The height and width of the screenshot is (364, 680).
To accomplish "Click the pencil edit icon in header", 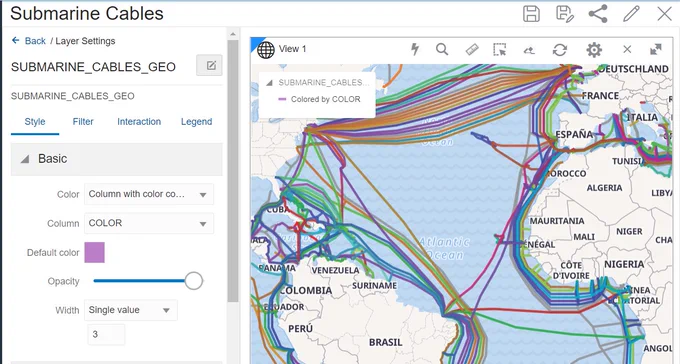I will pos(631,14).
